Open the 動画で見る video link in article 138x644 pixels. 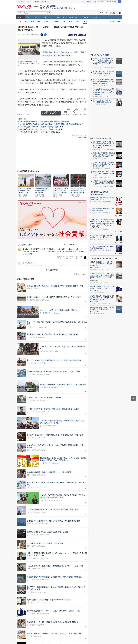tap(64, 54)
